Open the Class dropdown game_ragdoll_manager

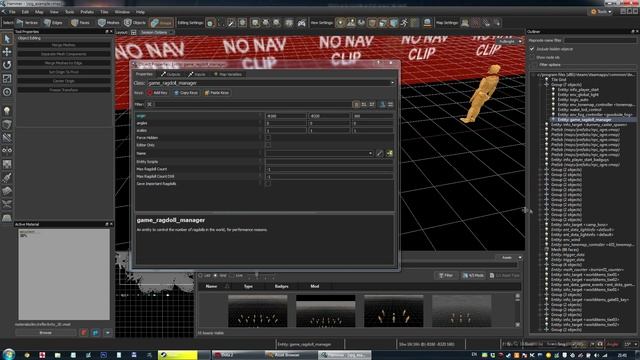click(271, 83)
